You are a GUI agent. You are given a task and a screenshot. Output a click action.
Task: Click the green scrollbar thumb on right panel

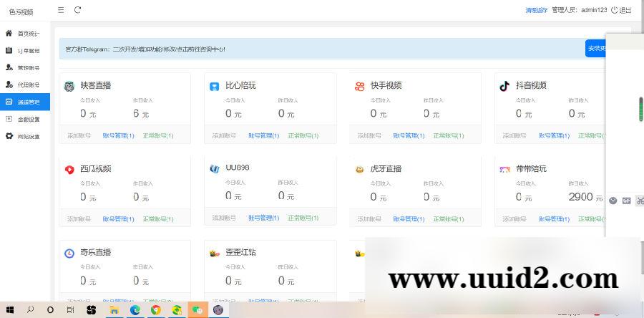pyautogui.click(x=640, y=110)
